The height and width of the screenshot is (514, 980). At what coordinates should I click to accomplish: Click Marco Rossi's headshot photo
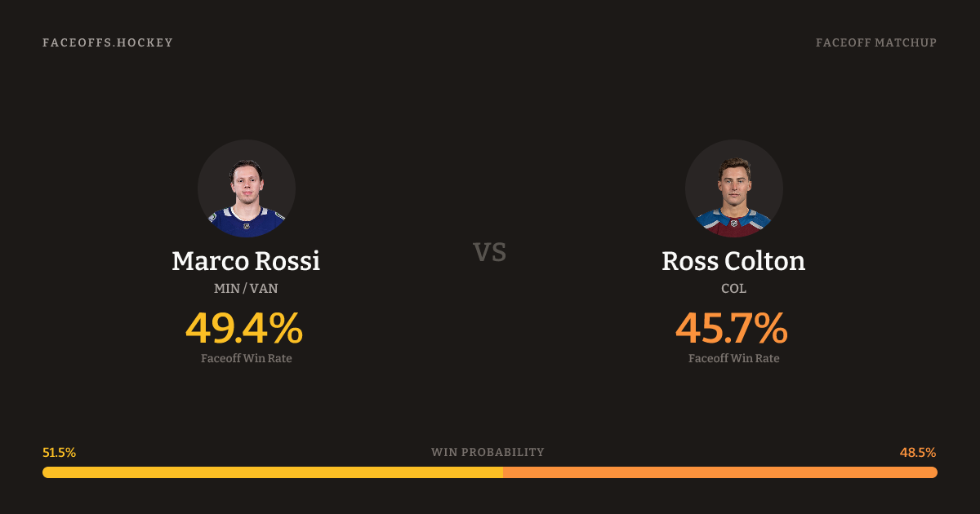point(246,188)
